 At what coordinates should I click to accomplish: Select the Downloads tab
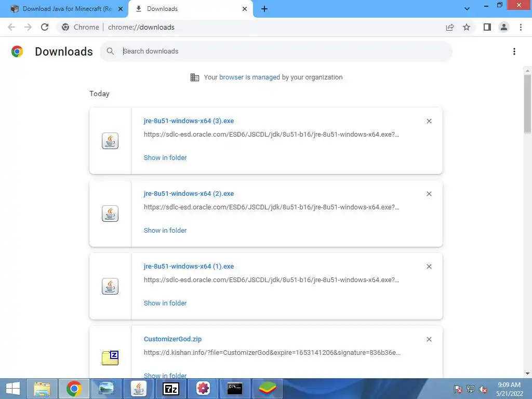pos(190,9)
